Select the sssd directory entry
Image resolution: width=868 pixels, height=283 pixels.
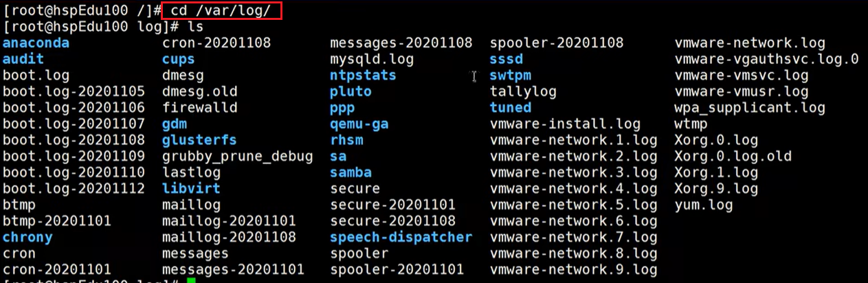tap(507, 59)
